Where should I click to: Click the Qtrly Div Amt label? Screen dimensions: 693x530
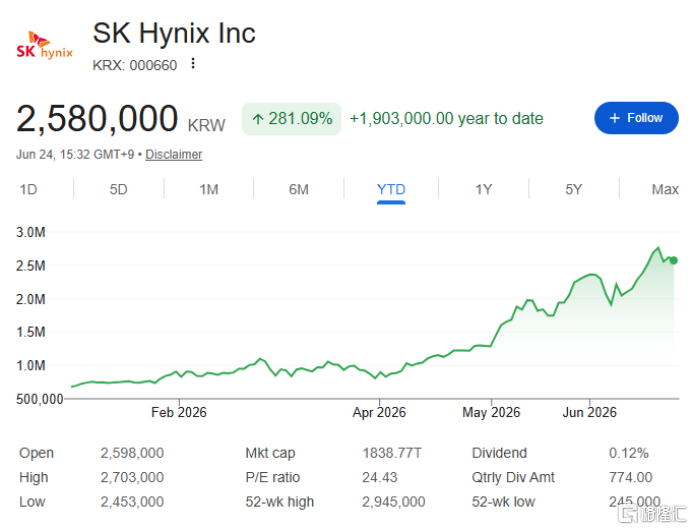click(x=513, y=477)
